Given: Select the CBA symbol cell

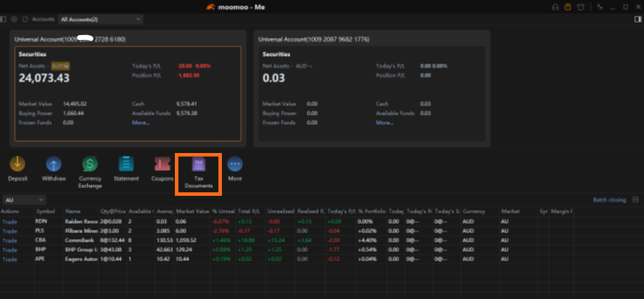Looking at the screenshot, I should (x=41, y=240).
